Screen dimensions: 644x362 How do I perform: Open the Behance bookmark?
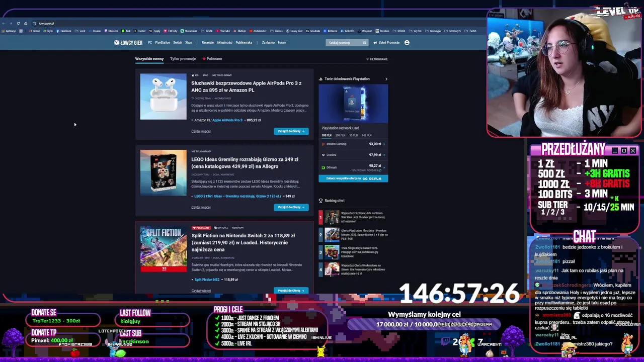(x=330, y=31)
